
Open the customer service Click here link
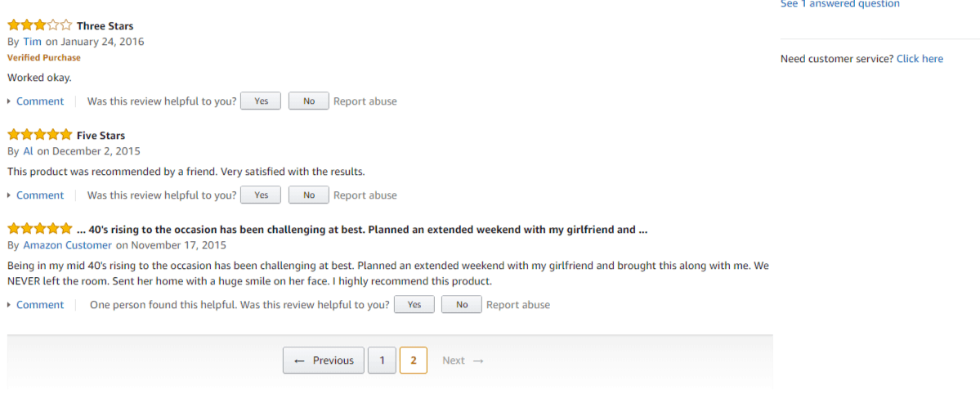[920, 59]
